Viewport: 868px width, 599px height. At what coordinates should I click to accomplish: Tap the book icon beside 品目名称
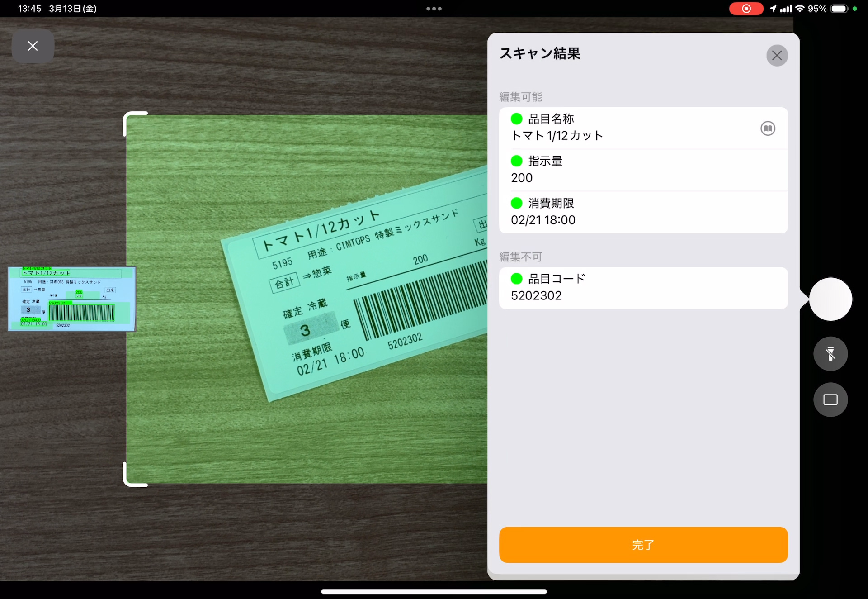click(x=768, y=128)
